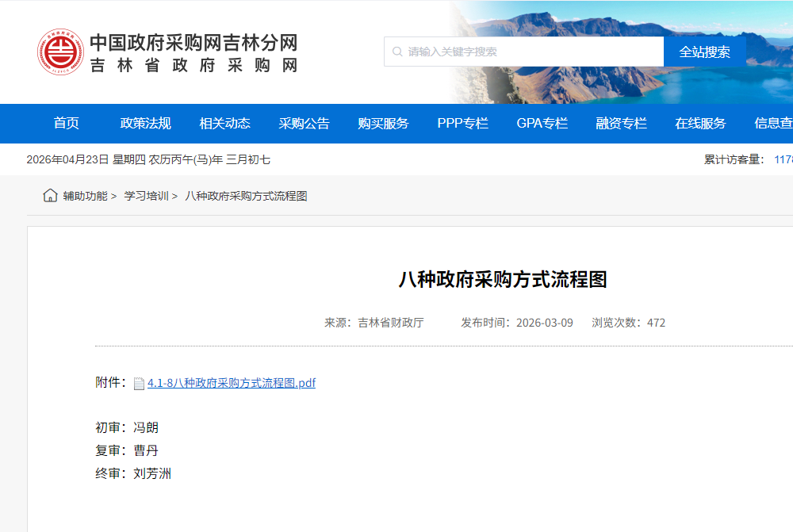Open the PPP专栏 section
Image resolution: width=793 pixels, height=532 pixels.
coord(462,123)
